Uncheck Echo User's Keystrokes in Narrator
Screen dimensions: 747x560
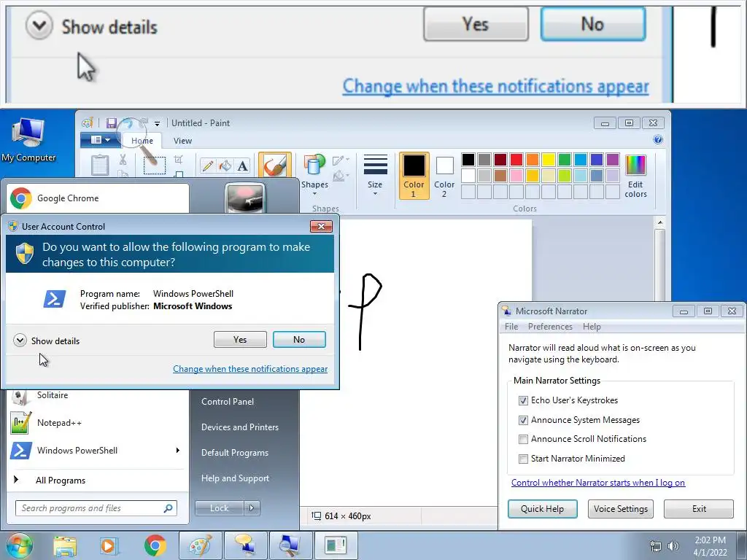[x=523, y=400]
